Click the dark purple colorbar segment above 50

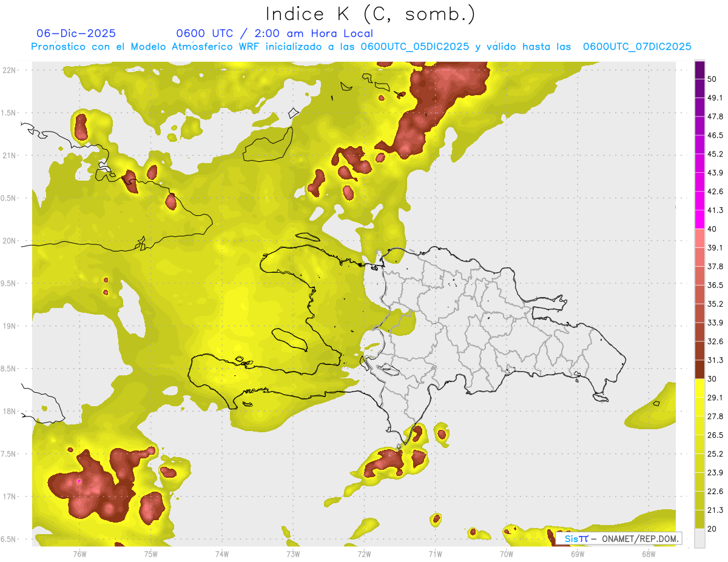[x=699, y=70]
